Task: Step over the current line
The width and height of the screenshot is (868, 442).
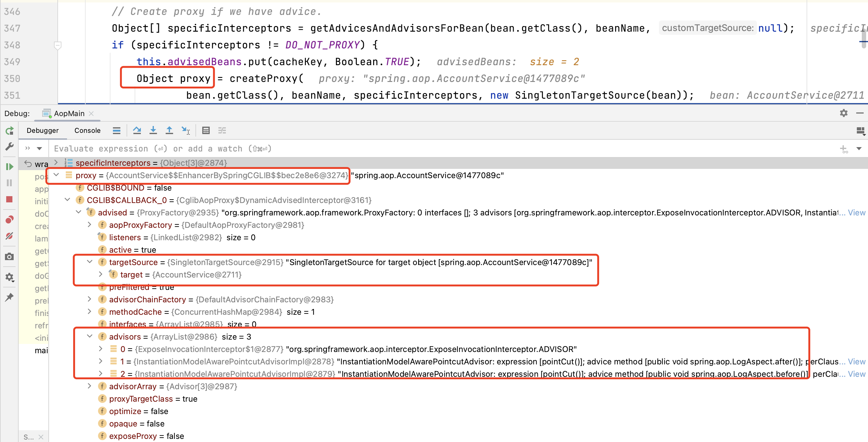Action: click(x=137, y=130)
